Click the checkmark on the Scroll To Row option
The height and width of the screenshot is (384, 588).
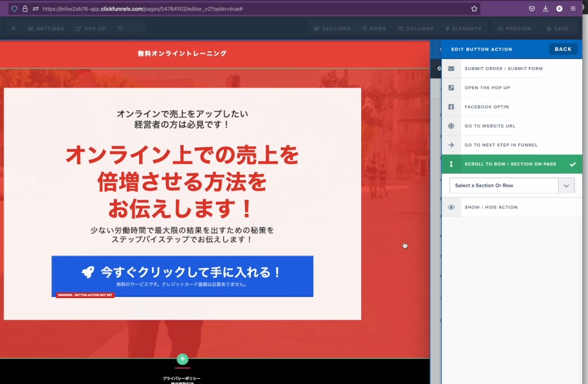tap(573, 164)
